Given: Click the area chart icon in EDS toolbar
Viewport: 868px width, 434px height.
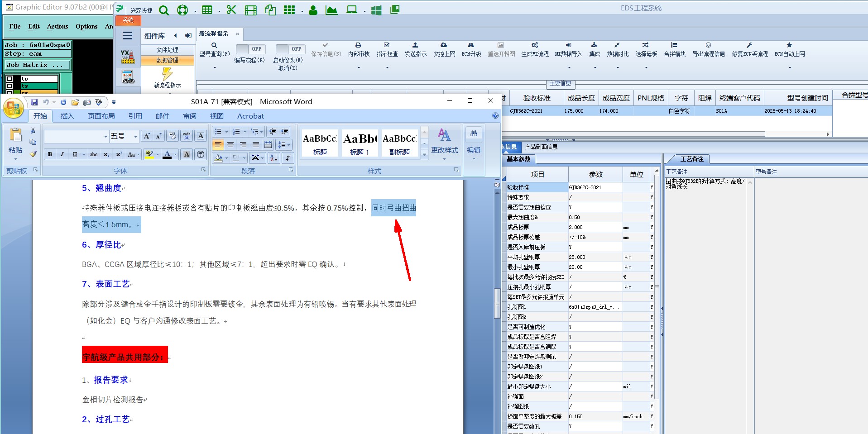Looking at the screenshot, I should point(331,10).
